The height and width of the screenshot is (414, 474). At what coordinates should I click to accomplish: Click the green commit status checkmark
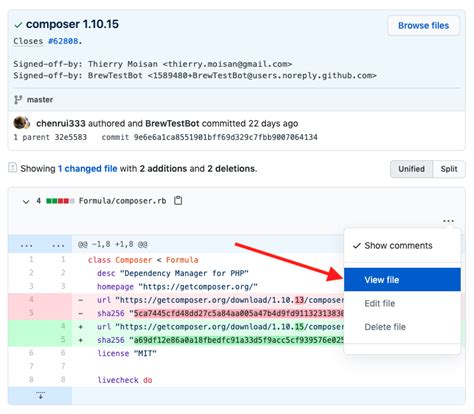pos(18,25)
